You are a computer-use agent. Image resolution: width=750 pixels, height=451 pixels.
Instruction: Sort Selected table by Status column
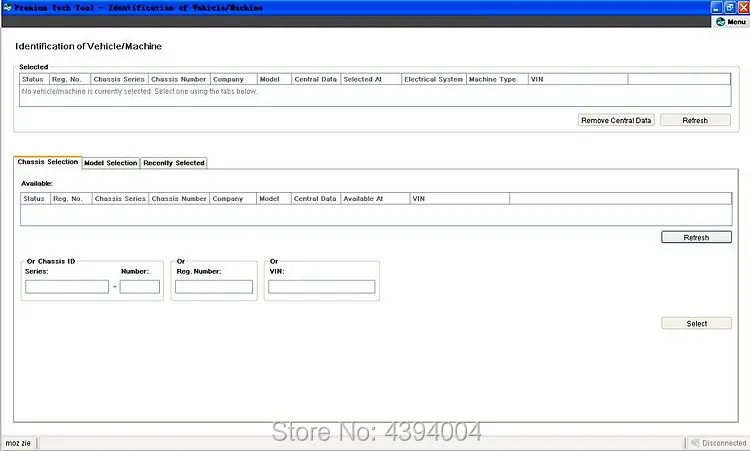[34, 79]
